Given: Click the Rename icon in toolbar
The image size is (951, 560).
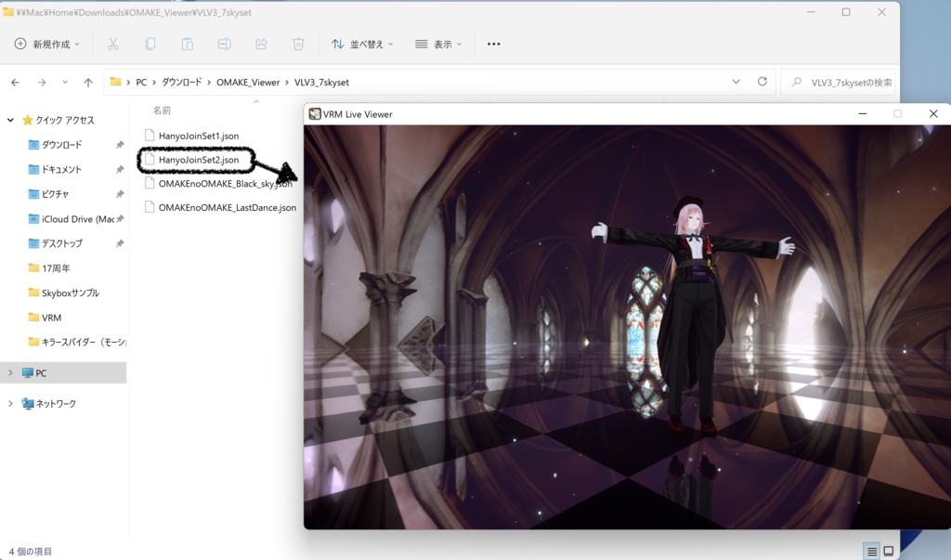Looking at the screenshot, I should [224, 44].
